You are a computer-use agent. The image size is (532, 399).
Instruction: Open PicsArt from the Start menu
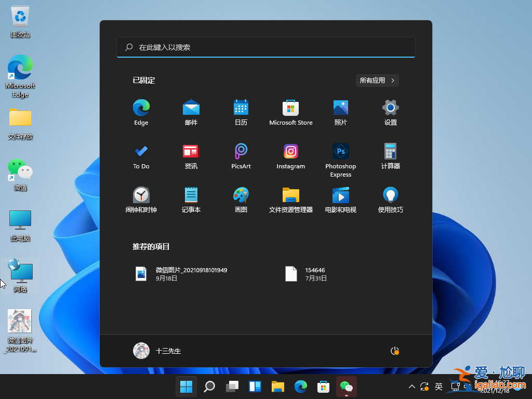click(241, 156)
